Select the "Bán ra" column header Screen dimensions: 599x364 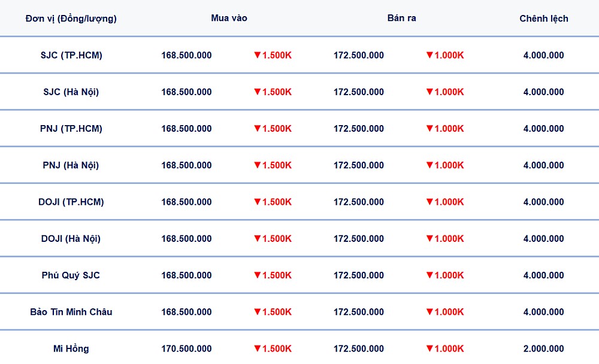click(x=401, y=18)
